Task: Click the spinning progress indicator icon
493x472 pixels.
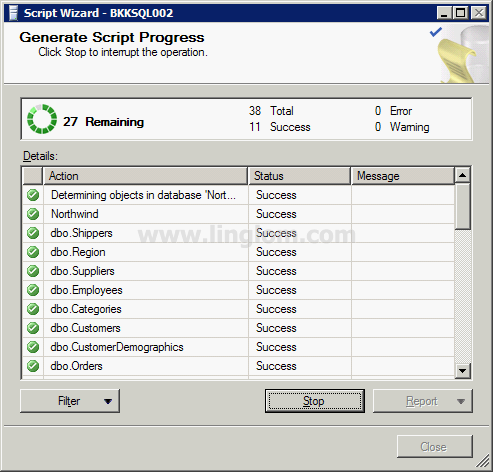Action: click(x=42, y=119)
